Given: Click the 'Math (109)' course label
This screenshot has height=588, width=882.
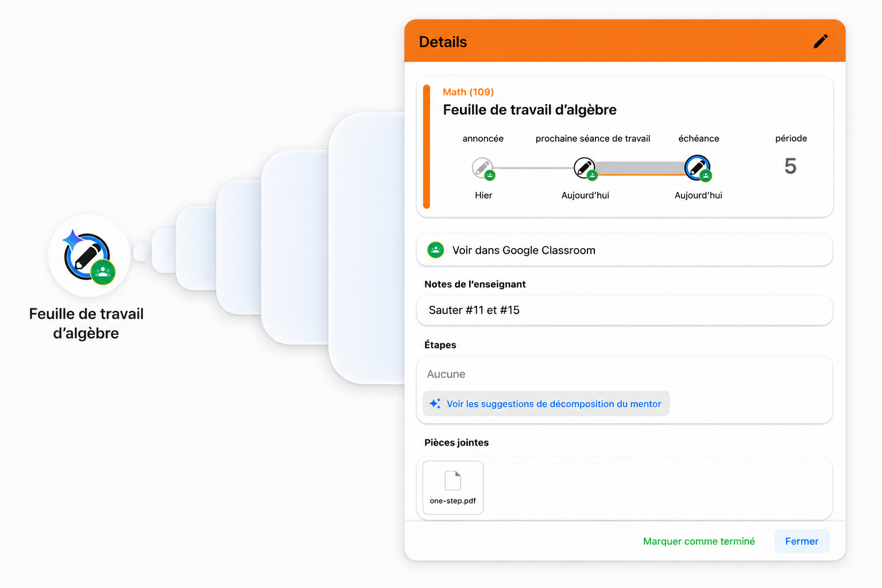Looking at the screenshot, I should 468,92.
